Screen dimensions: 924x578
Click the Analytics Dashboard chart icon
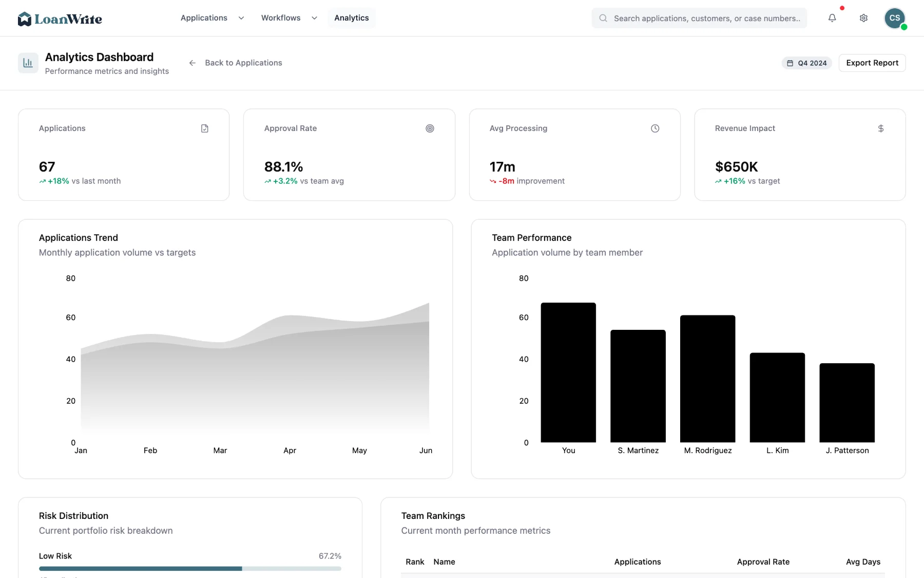pyautogui.click(x=28, y=63)
